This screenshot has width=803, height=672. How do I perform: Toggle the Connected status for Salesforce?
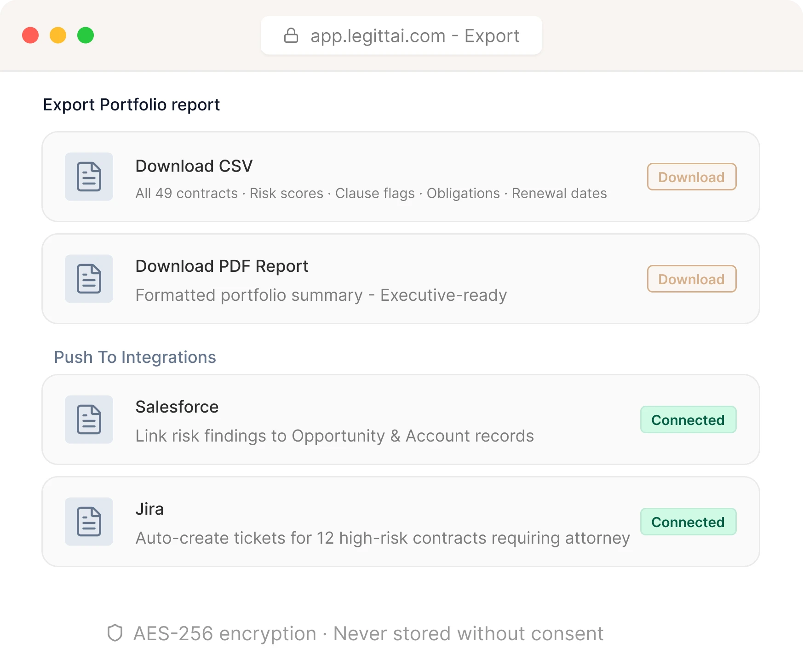click(688, 419)
